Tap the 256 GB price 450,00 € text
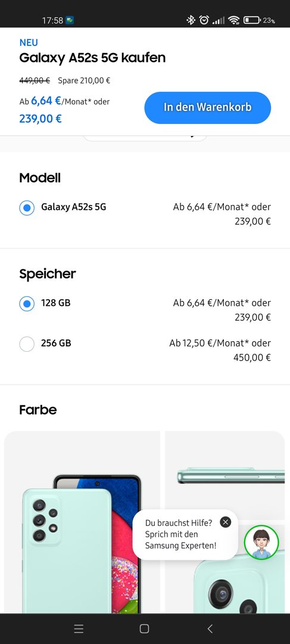 (x=252, y=357)
